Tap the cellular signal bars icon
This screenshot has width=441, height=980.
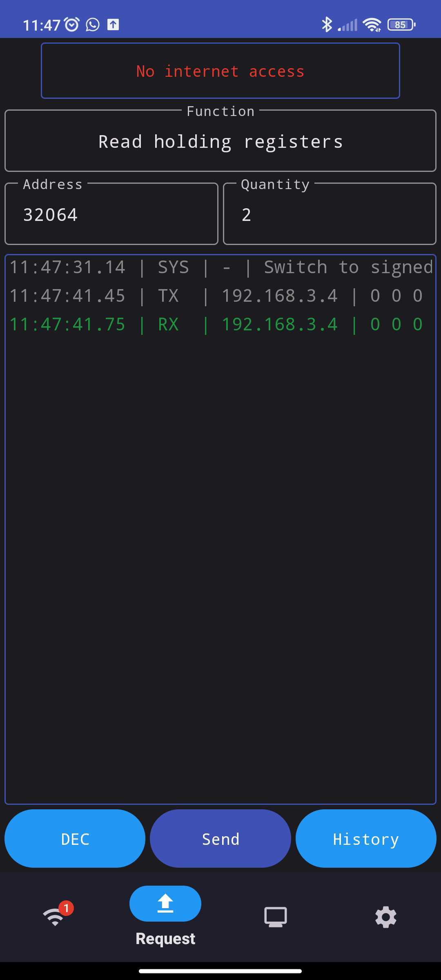(347, 25)
